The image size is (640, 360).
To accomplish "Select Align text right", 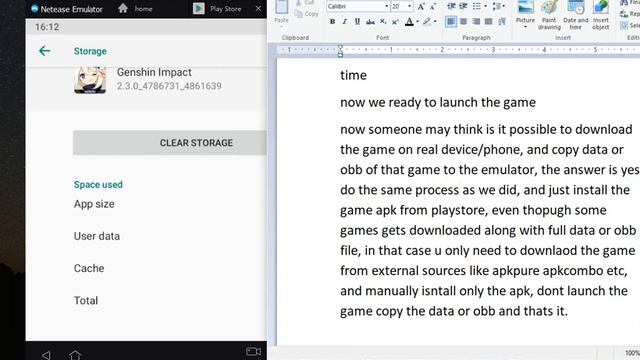I will click(x=476, y=21).
